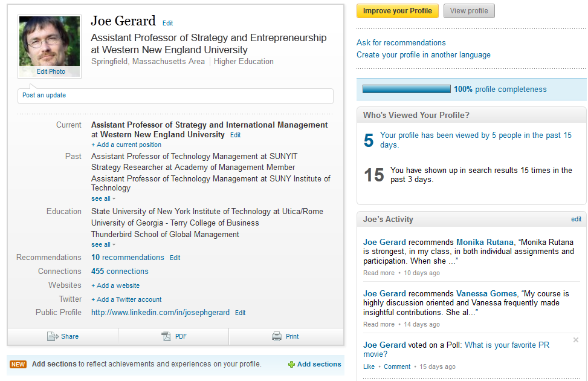Open the favorite PR movie poll

[456, 350]
